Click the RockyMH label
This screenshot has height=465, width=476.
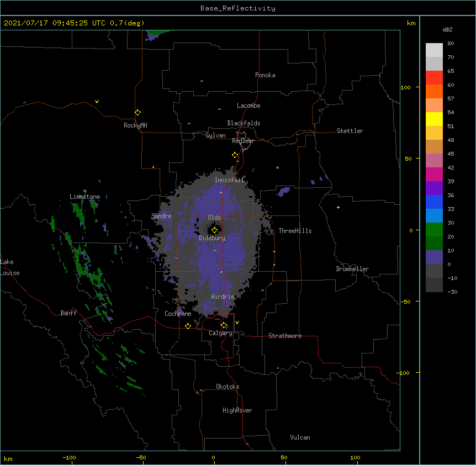coord(135,125)
